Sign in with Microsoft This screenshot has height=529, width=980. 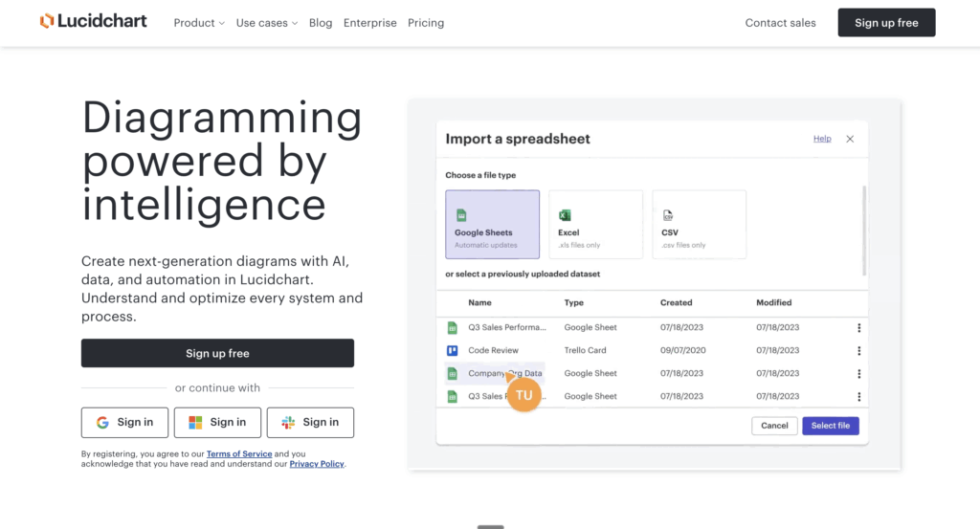coord(217,422)
